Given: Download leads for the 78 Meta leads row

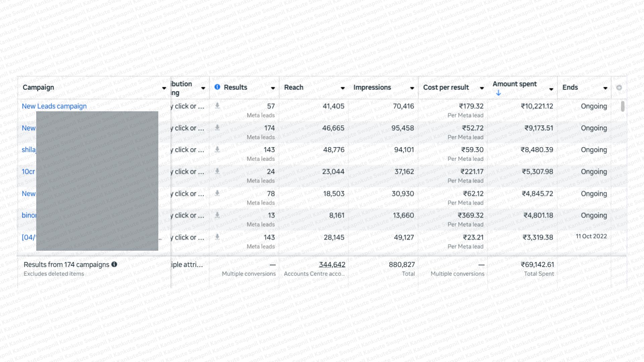Looking at the screenshot, I should coord(217,193).
